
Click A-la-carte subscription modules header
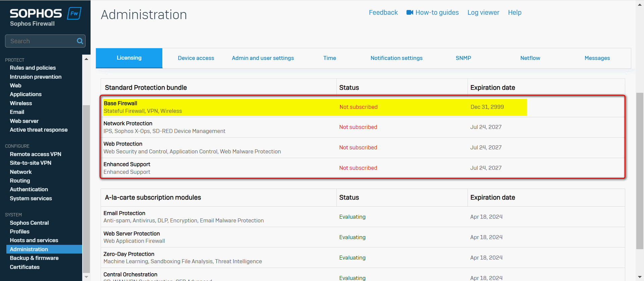153,197
